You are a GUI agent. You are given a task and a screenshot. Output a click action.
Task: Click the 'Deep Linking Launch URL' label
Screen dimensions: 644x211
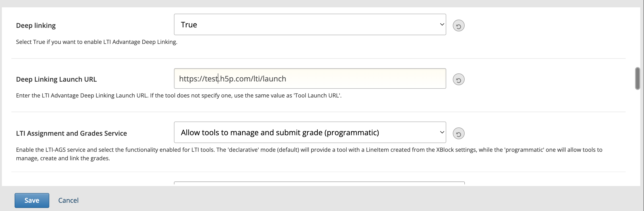pos(56,79)
